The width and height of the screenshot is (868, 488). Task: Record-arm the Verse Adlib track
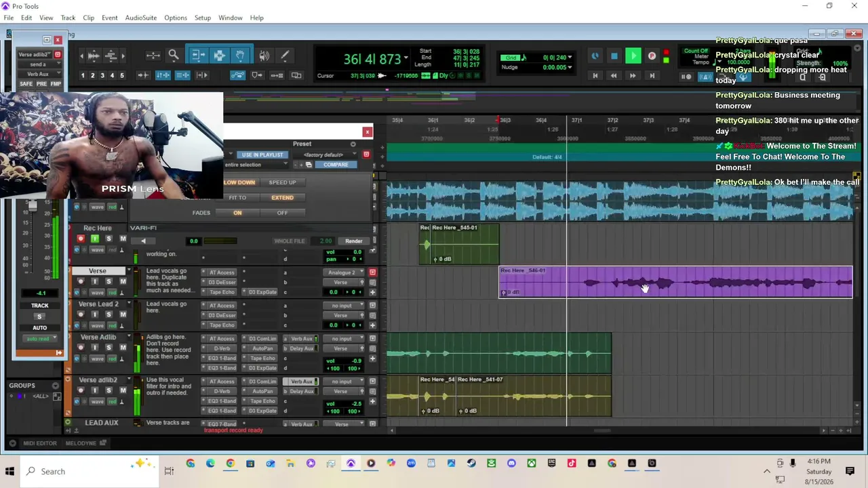pyautogui.click(x=81, y=348)
